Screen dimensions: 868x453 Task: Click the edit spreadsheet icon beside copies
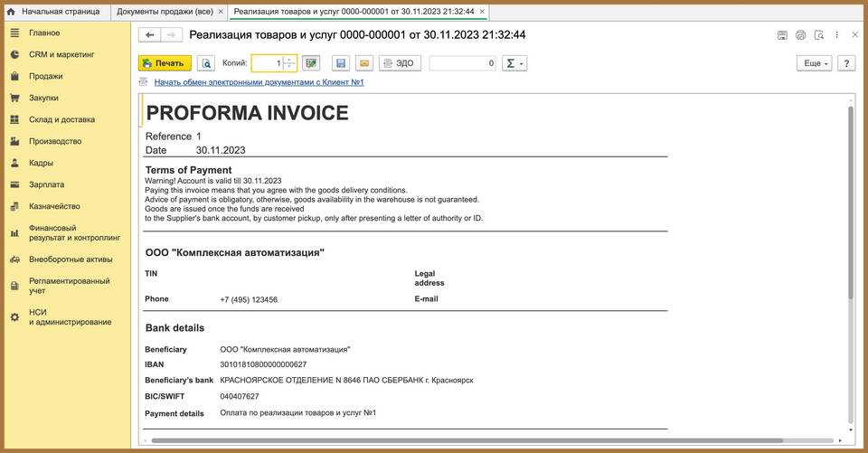(x=312, y=63)
